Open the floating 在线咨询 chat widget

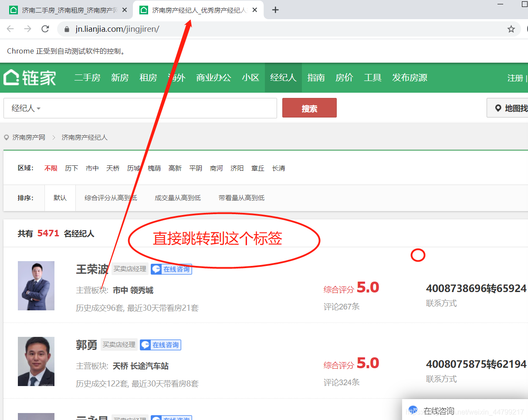coord(465,410)
